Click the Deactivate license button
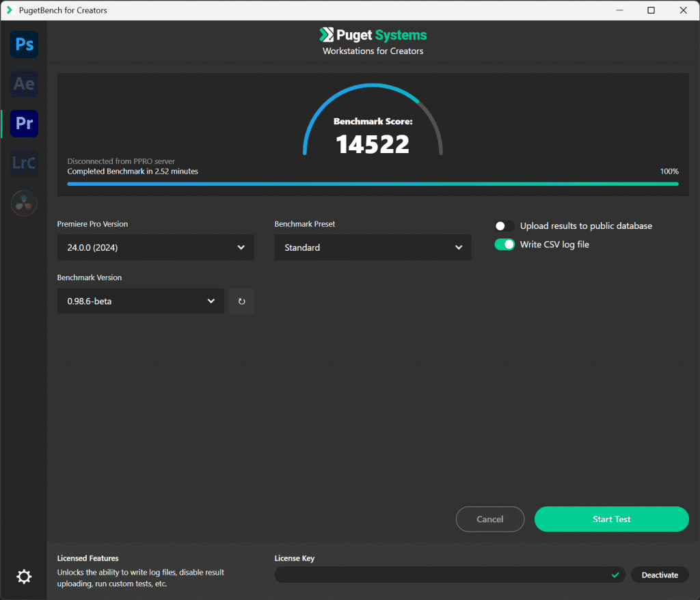The height and width of the screenshot is (600, 700). pyautogui.click(x=659, y=575)
